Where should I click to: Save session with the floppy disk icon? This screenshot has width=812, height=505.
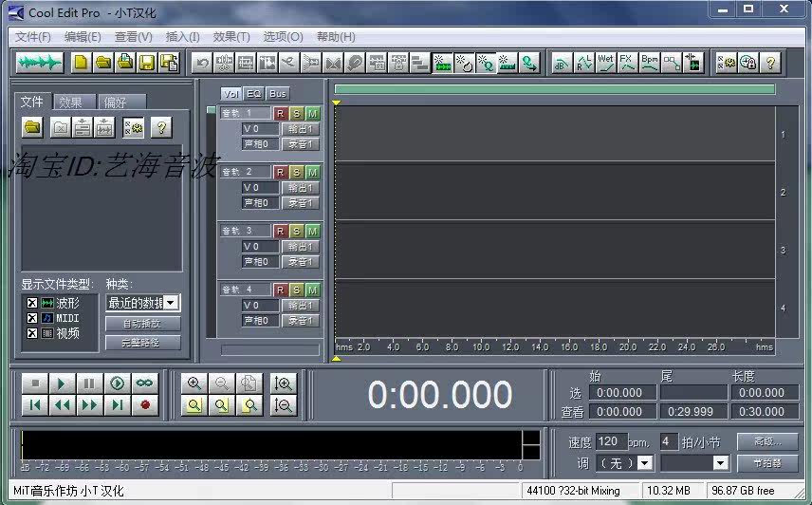[x=147, y=64]
